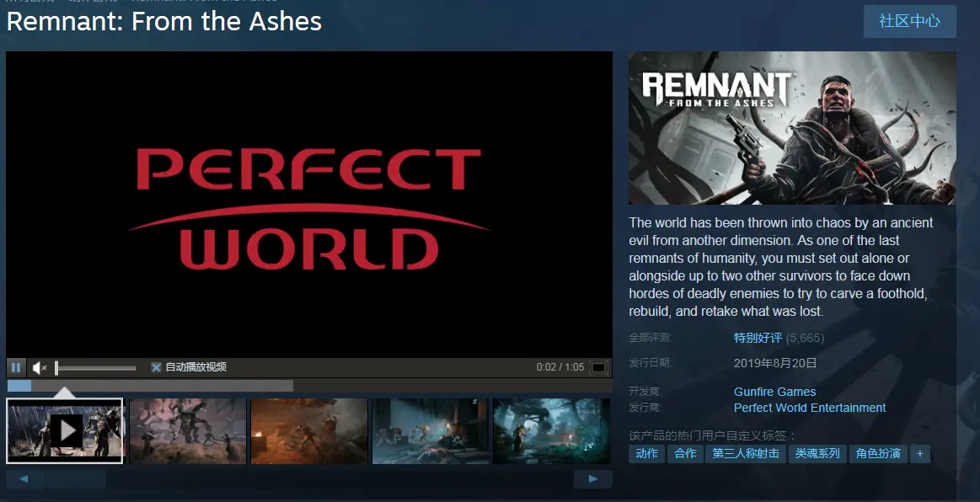The width and height of the screenshot is (980, 502).
Task: Click the main video player area
Action: pyautogui.click(x=308, y=205)
